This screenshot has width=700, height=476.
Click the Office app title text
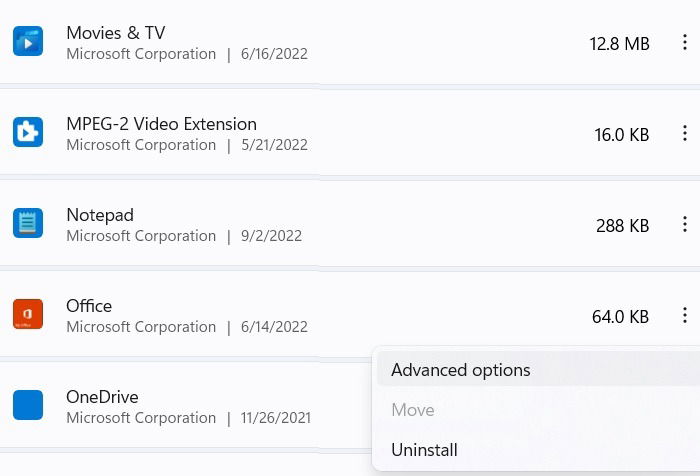point(89,306)
